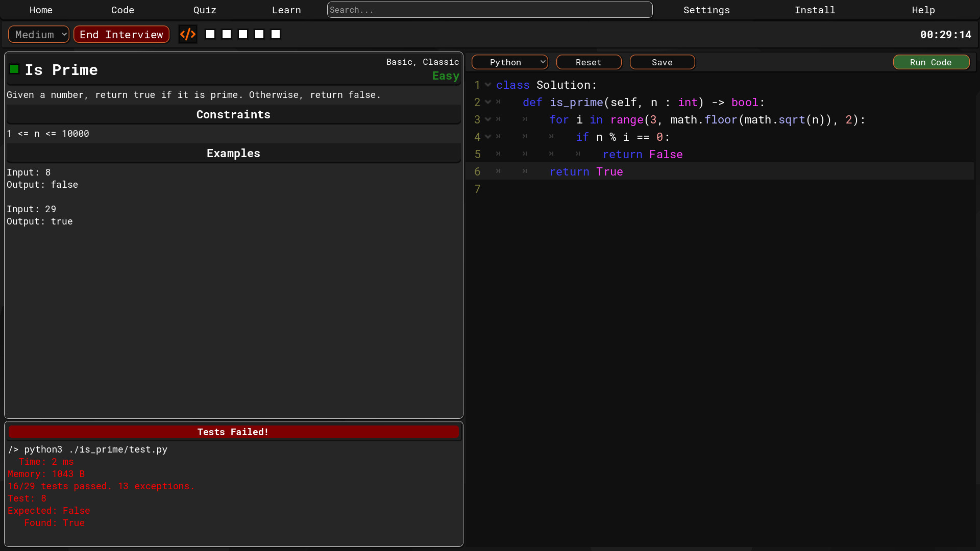This screenshot has width=980, height=551.
Task: Click the orange code editor icon
Action: (187, 34)
